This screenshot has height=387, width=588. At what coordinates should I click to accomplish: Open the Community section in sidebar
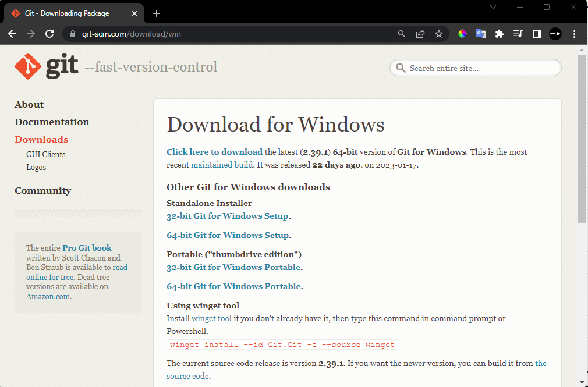(42, 191)
